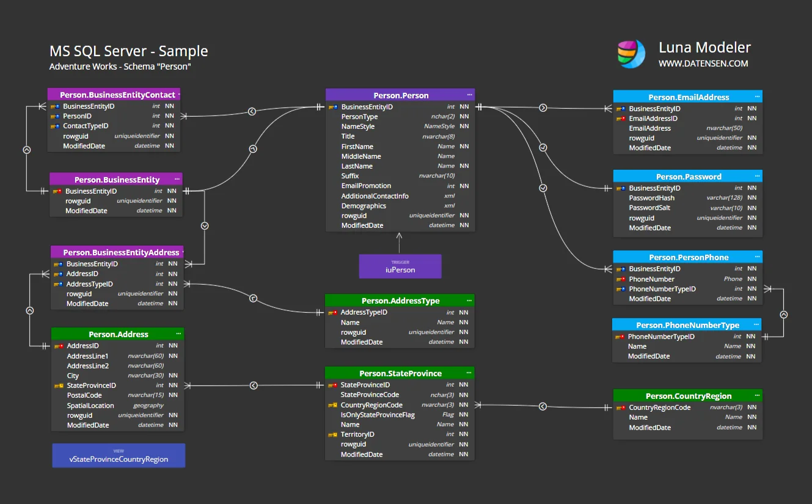
Task: Open the ellipsis menu on Person.StateProvince table
Action: pyautogui.click(x=469, y=373)
